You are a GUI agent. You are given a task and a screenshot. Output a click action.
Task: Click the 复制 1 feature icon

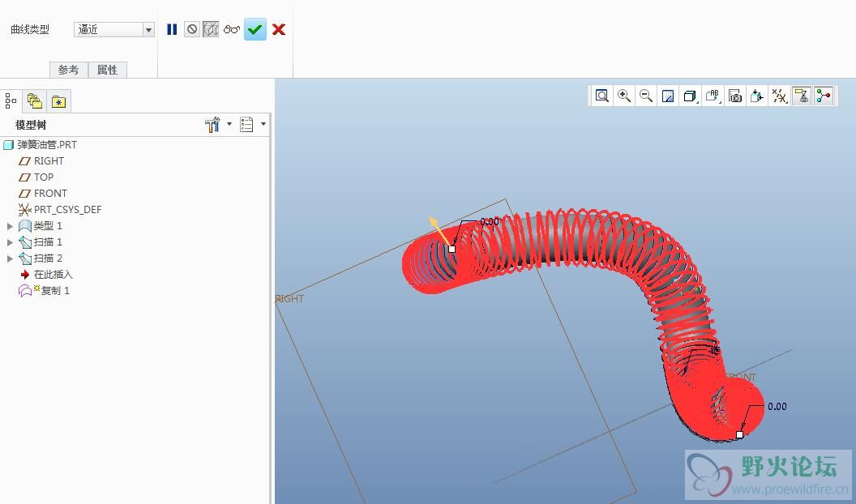[x=25, y=291]
